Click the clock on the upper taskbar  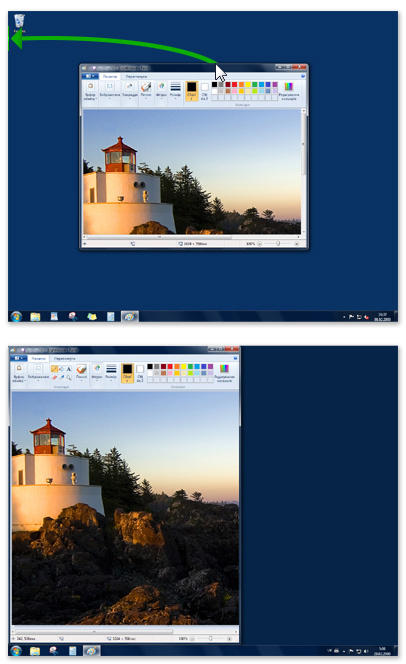click(382, 317)
